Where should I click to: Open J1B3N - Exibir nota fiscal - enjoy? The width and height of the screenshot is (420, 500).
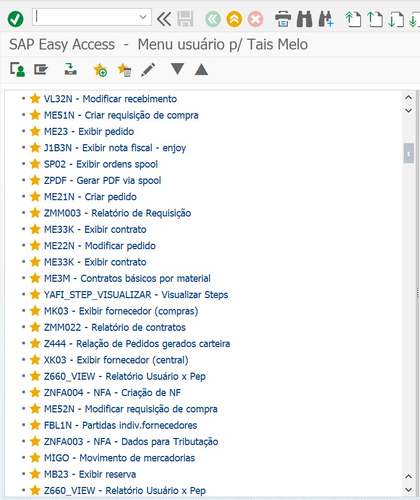point(115,148)
